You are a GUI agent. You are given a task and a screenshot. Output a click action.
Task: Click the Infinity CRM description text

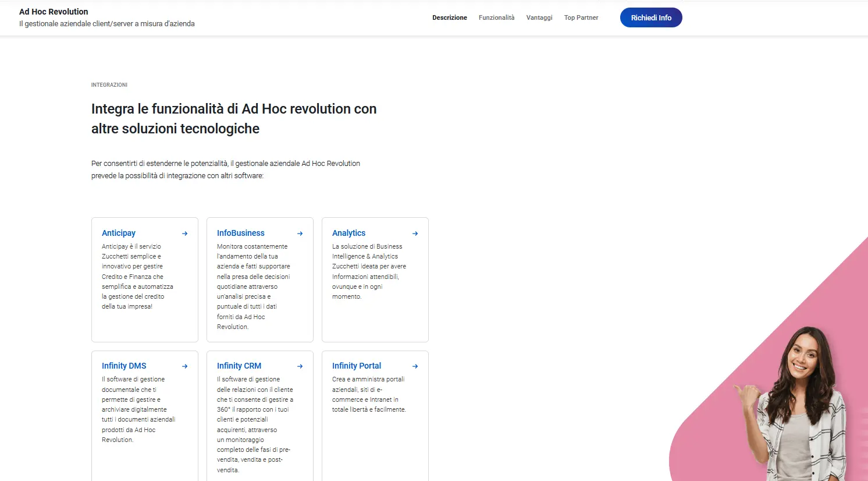[x=255, y=425]
